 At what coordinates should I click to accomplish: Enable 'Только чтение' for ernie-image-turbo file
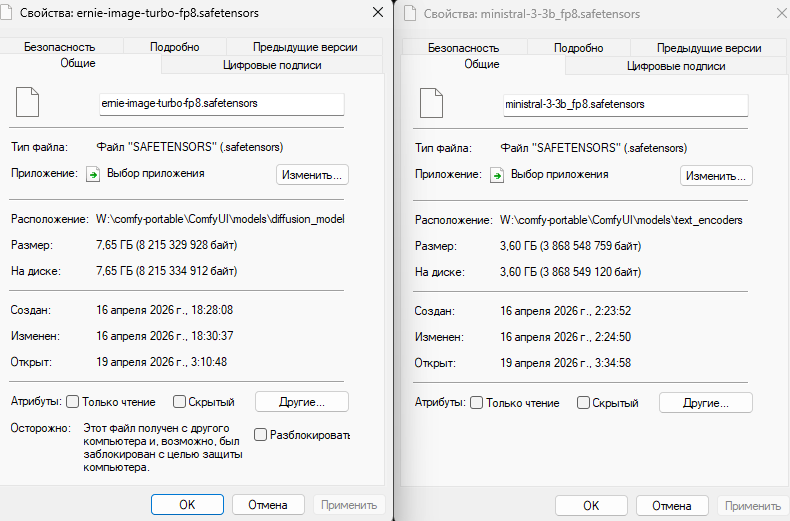click(73, 402)
